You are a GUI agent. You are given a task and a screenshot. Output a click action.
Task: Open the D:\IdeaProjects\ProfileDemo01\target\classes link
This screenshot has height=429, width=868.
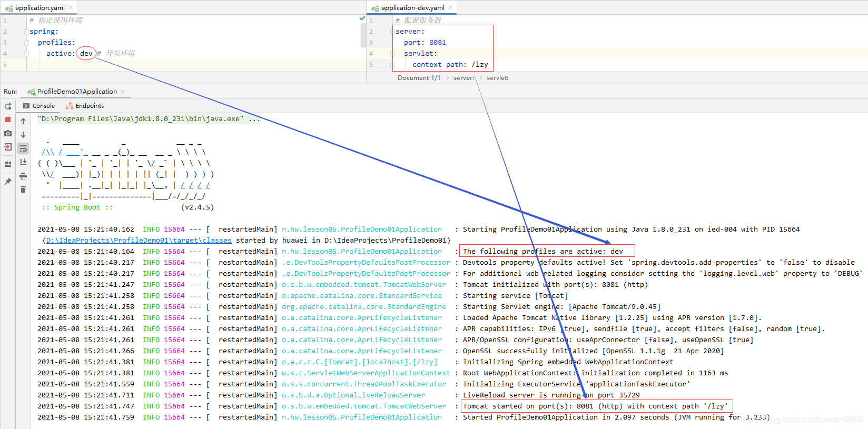point(139,241)
